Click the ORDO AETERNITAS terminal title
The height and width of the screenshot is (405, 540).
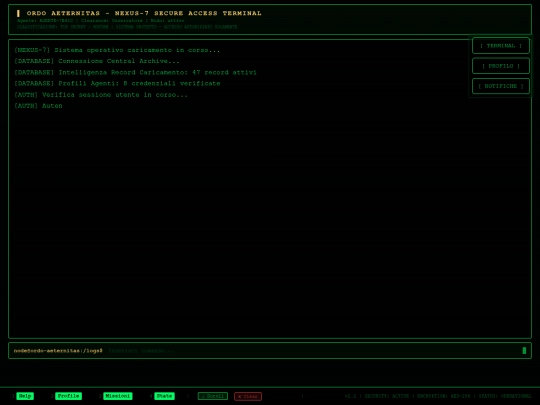tap(144, 13)
